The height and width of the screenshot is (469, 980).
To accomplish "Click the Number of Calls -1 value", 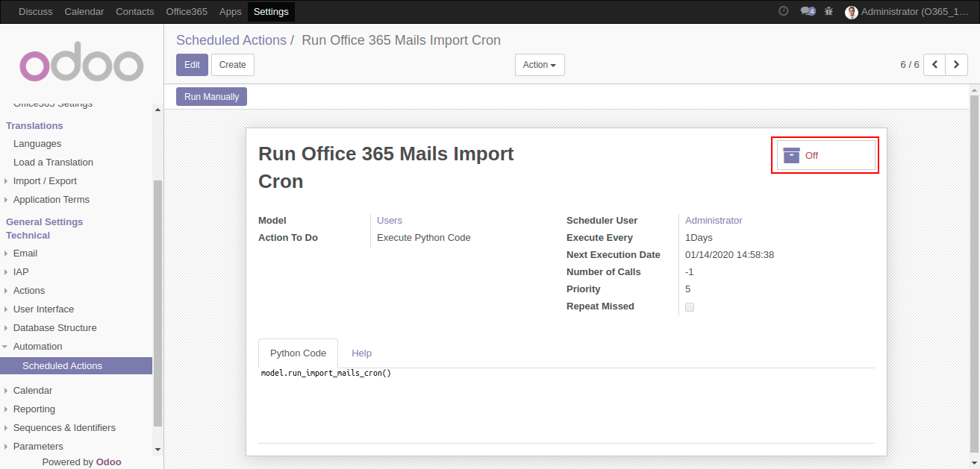I will click(x=690, y=272).
